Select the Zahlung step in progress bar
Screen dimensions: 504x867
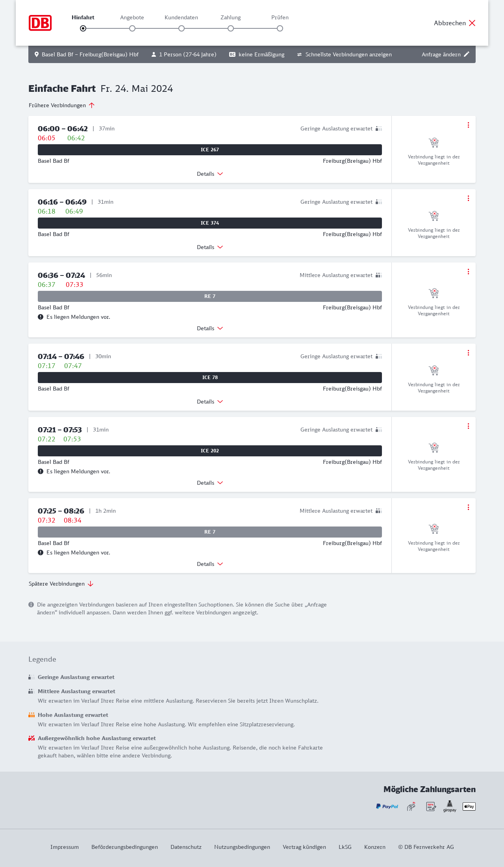(x=231, y=28)
